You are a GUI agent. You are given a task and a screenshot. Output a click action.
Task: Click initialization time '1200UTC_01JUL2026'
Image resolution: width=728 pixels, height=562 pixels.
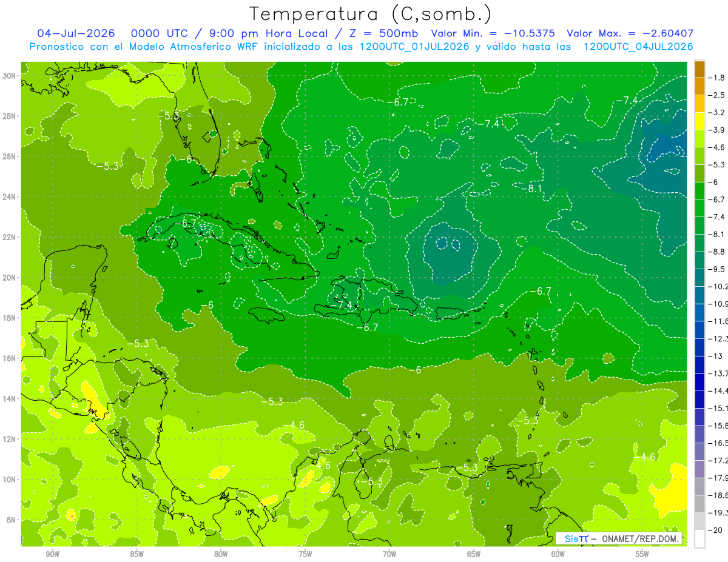(x=414, y=46)
